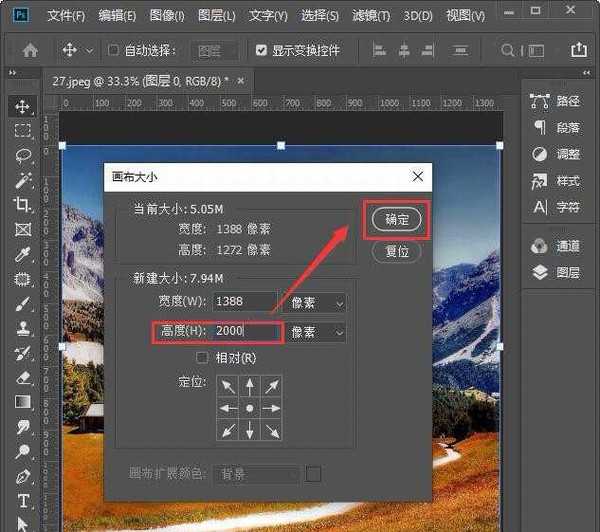Select the Smudge tool
The width and height of the screenshot is (600, 532).
[x=23, y=426]
